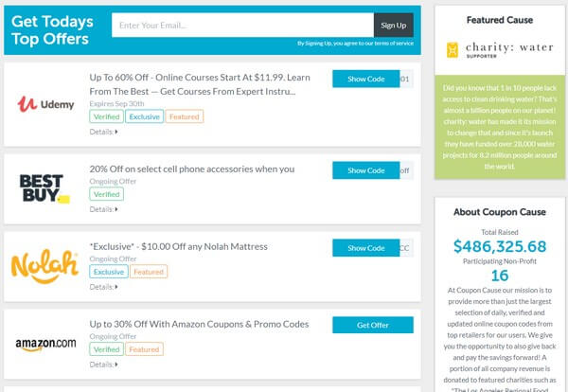This screenshot has height=392, width=568.
Task: Click the Expires Sep 30th text
Action: pos(116,103)
